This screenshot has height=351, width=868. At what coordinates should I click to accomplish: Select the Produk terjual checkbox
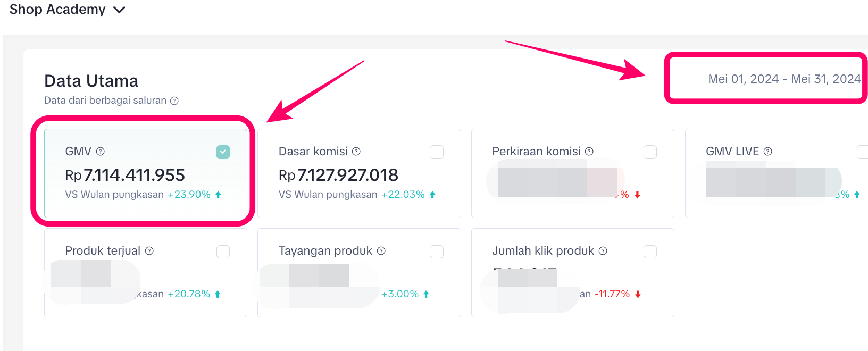coord(223,252)
